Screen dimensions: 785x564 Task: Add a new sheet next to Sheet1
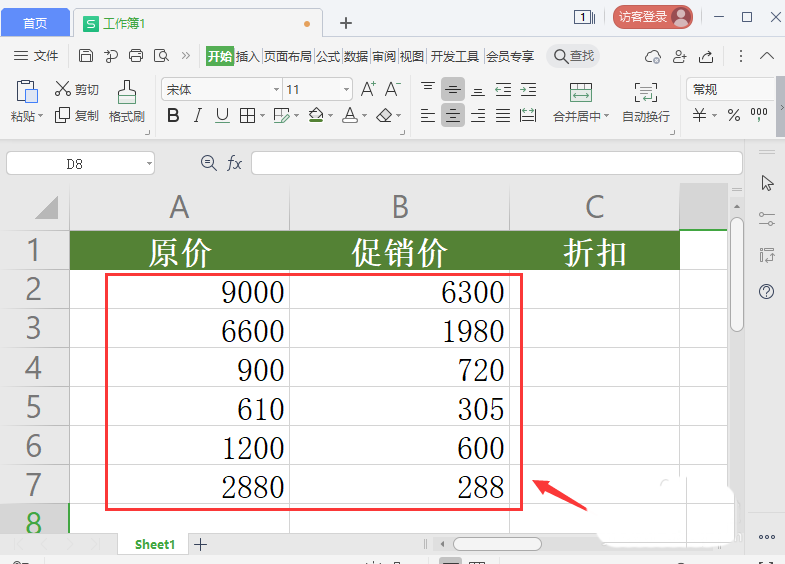(200, 544)
